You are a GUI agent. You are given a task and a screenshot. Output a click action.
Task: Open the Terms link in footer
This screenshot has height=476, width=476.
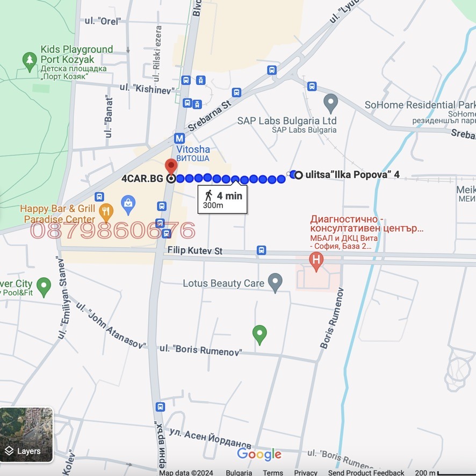coord(273,472)
